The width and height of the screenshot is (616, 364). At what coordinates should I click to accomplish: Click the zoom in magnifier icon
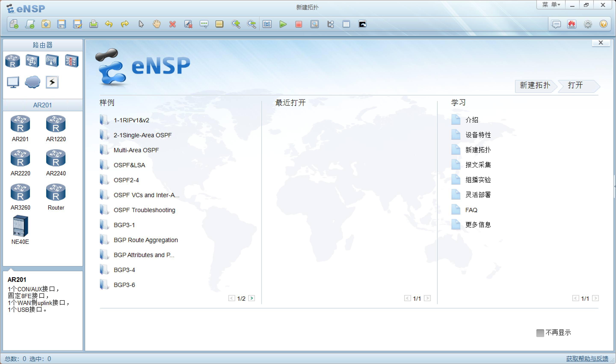[236, 24]
